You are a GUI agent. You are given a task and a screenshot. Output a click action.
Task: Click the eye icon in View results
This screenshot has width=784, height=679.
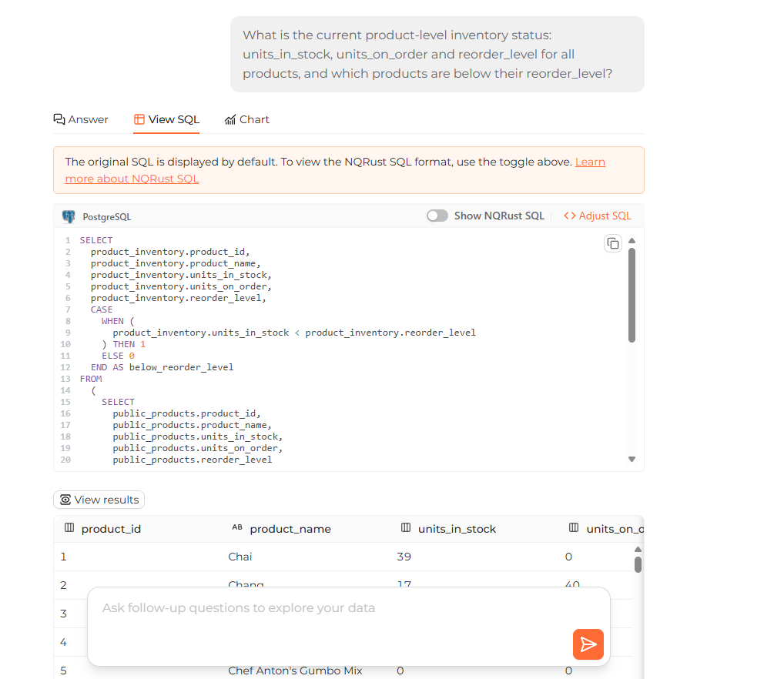point(65,500)
